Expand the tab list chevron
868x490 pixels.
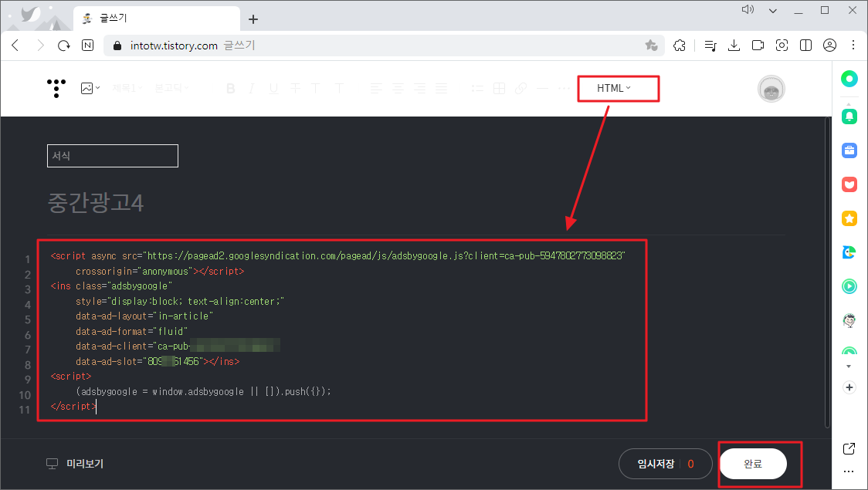(x=773, y=11)
